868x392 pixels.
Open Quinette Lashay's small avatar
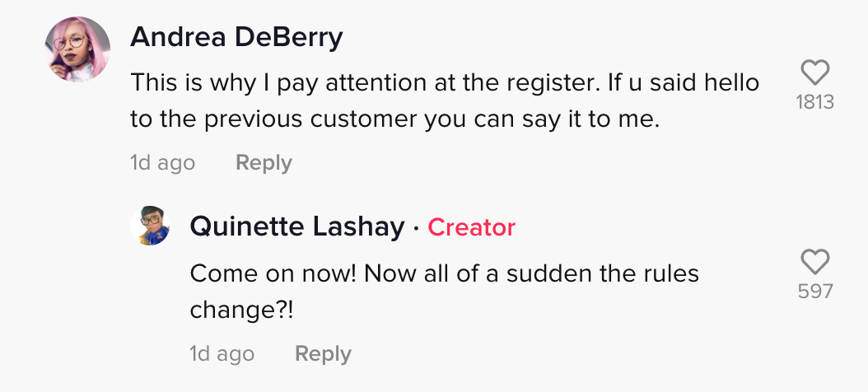[150, 226]
